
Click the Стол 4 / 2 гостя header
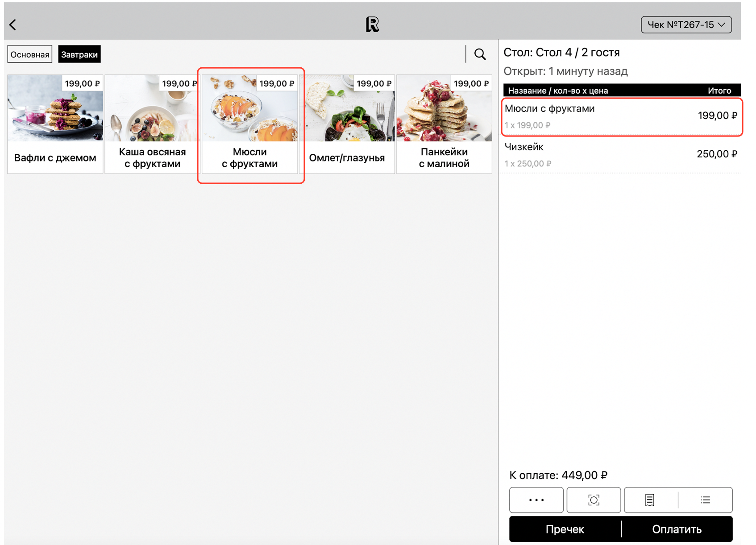click(561, 53)
